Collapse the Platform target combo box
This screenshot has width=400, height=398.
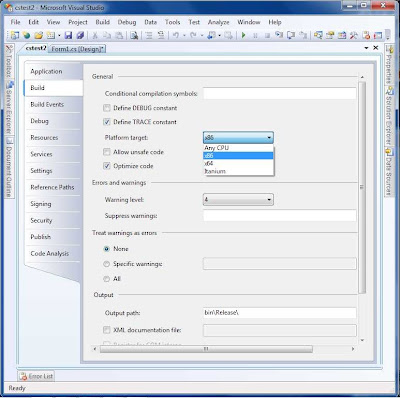[238, 137]
